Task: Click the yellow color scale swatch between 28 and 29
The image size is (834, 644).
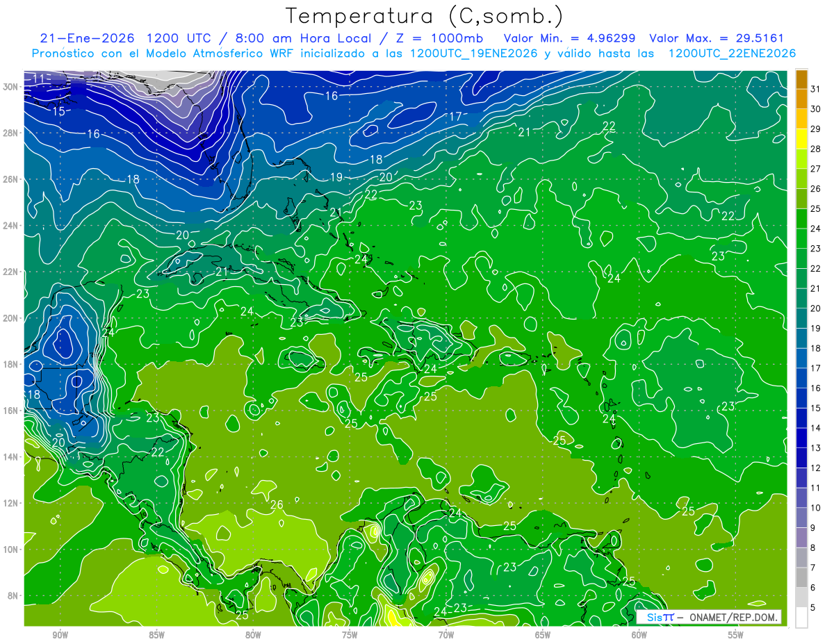Action: coord(801,139)
